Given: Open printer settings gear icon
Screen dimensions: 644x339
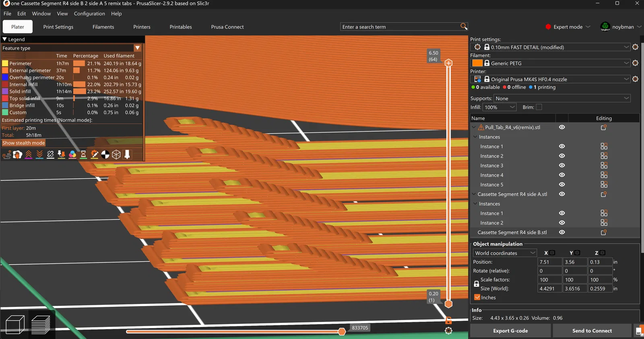Looking at the screenshot, I should [636, 79].
